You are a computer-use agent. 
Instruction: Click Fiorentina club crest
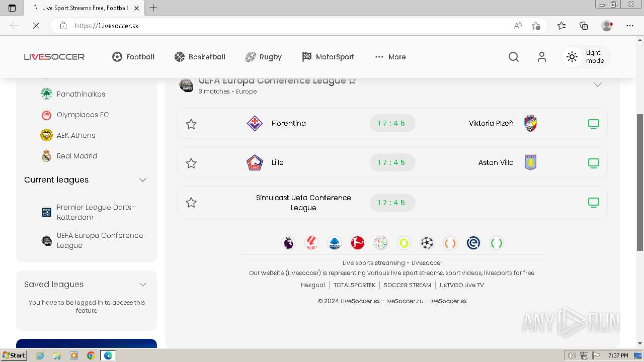255,123
